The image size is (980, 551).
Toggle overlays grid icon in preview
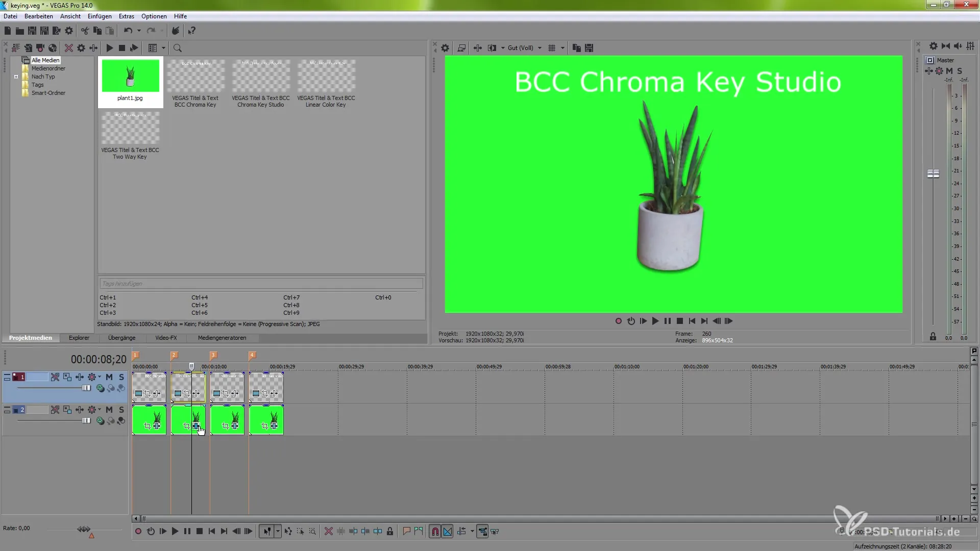(x=552, y=48)
